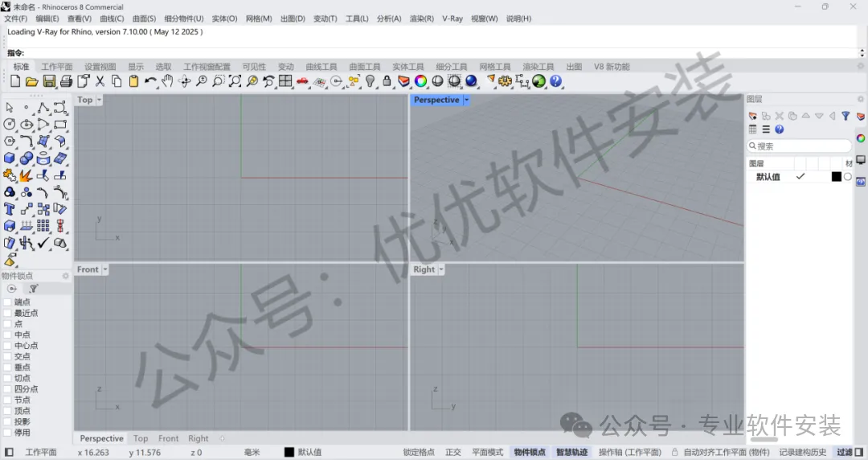Select the rectangular Array tool
This screenshot has width=868, height=460.
43,226
